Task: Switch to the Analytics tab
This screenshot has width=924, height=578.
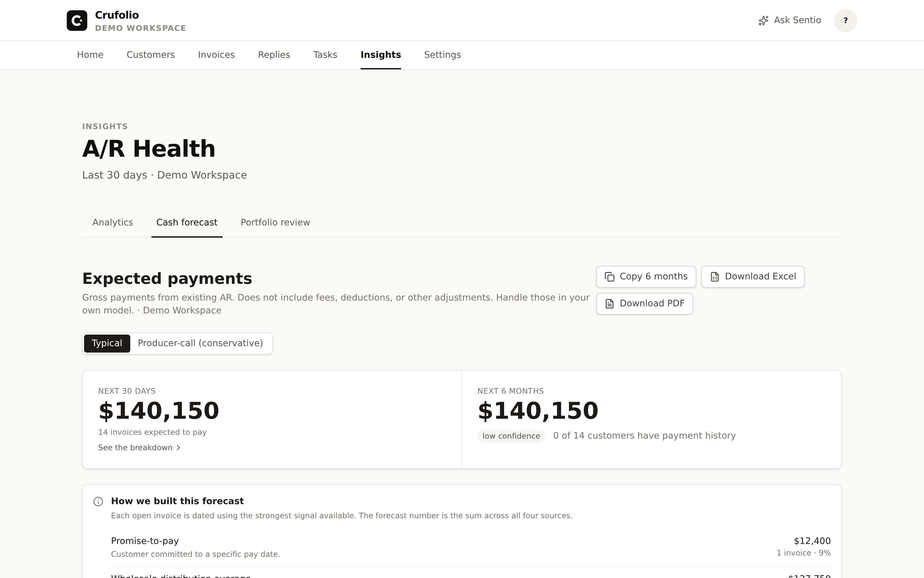Action: (x=113, y=223)
